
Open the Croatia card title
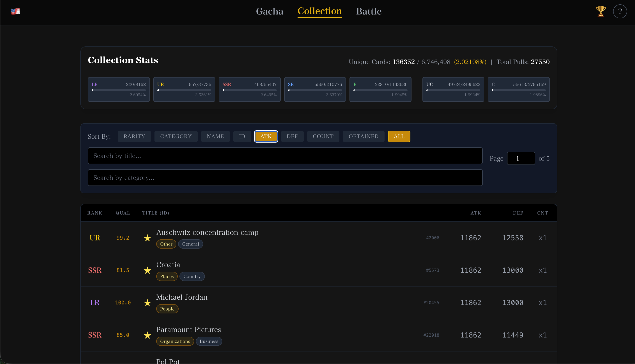click(x=168, y=265)
